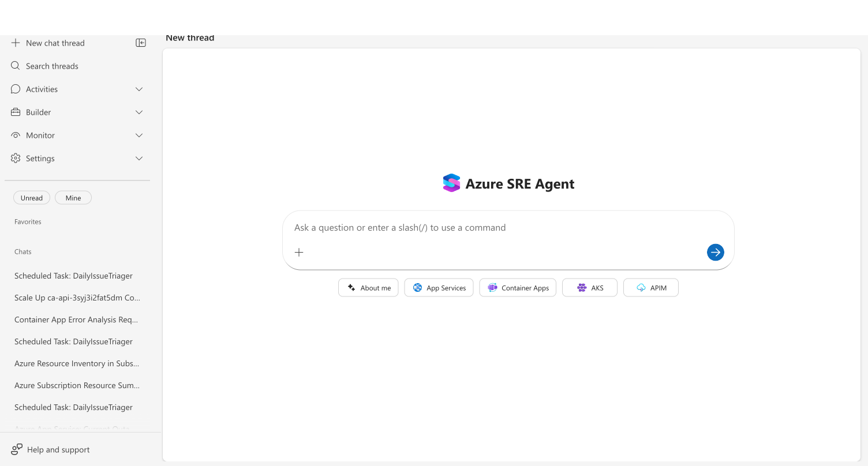Image resolution: width=868 pixels, height=466 pixels.
Task: Open the Azure Subscription Resource Sum... chat
Action: tap(77, 385)
